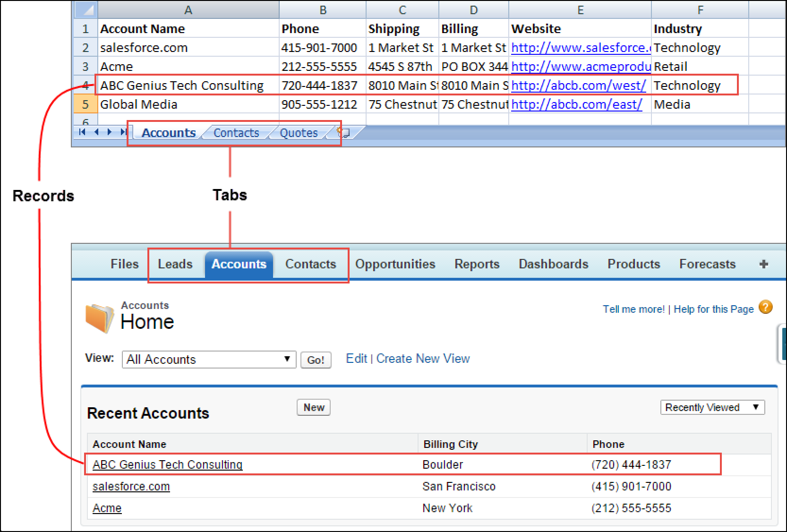Image resolution: width=787 pixels, height=532 pixels.
Task: Open the Reports tab in Salesforce
Action: pyautogui.click(x=477, y=264)
